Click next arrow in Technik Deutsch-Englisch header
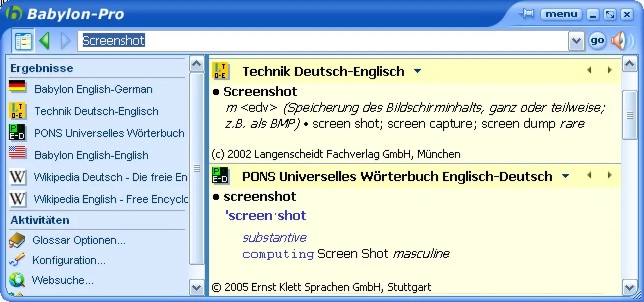 610,70
